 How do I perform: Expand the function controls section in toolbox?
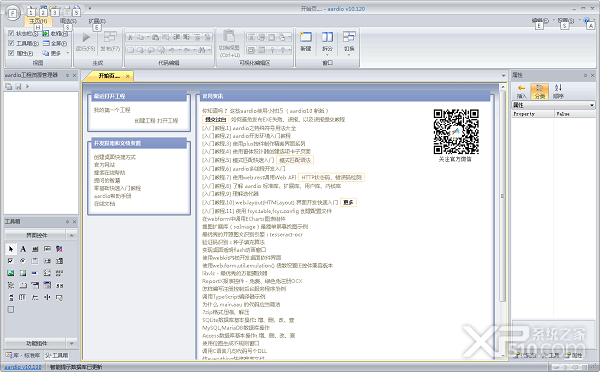pyautogui.click(x=71, y=343)
